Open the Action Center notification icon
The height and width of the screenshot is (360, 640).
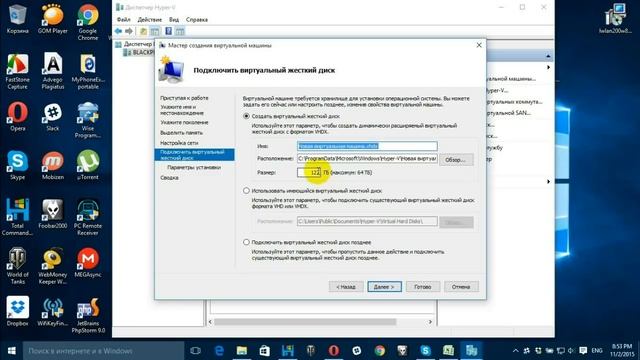pyautogui.click(x=583, y=350)
